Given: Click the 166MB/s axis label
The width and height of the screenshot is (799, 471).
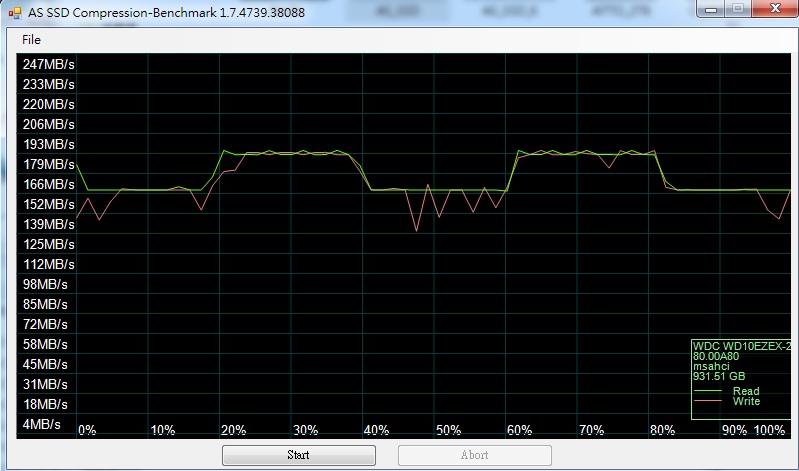Looking at the screenshot, I should click(48, 184).
